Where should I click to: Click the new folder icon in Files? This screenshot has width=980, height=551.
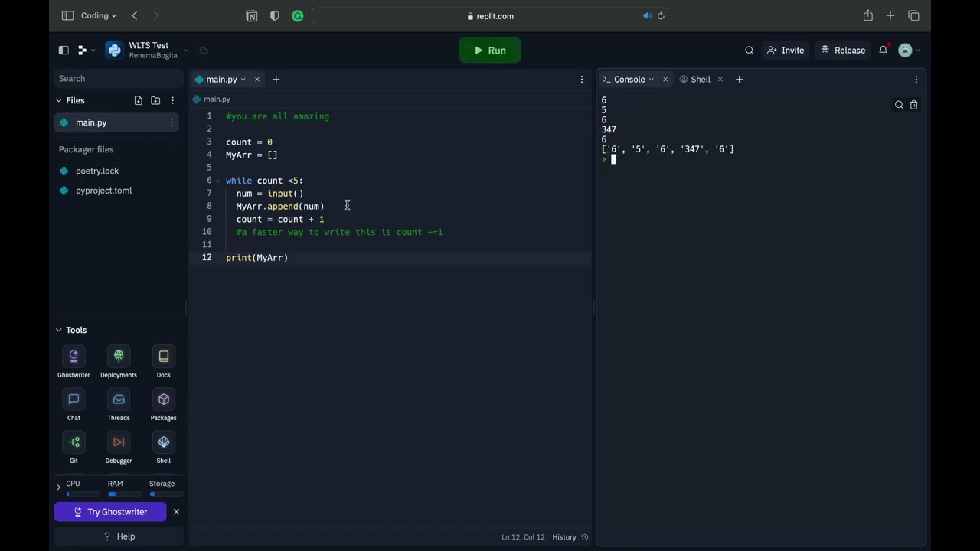[x=155, y=100]
